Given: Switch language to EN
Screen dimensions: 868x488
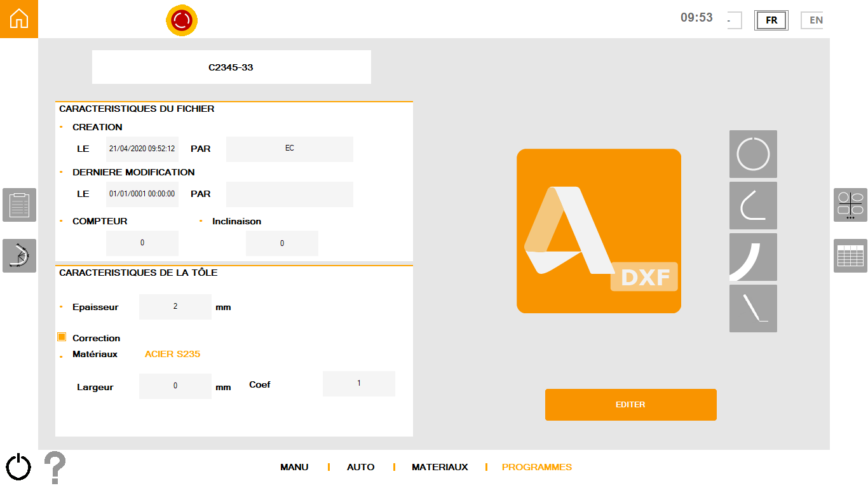Looking at the screenshot, I should [x=813, y=20].
